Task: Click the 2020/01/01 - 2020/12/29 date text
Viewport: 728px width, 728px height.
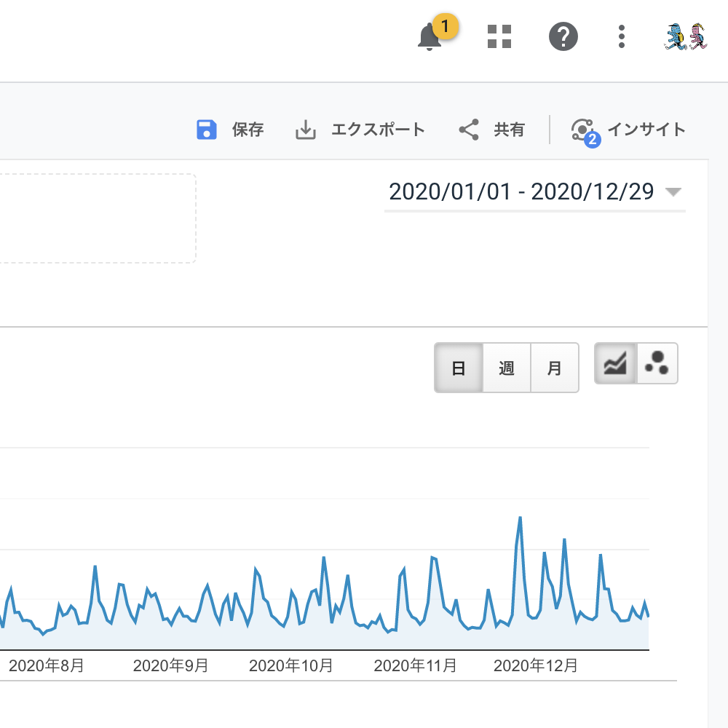Action: click(x=521, y=192)
